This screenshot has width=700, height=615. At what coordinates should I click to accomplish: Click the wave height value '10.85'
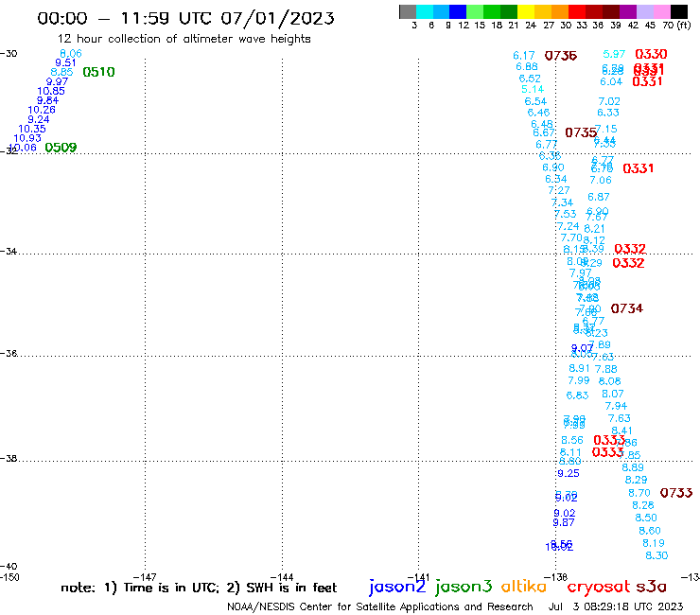[51, 91]
